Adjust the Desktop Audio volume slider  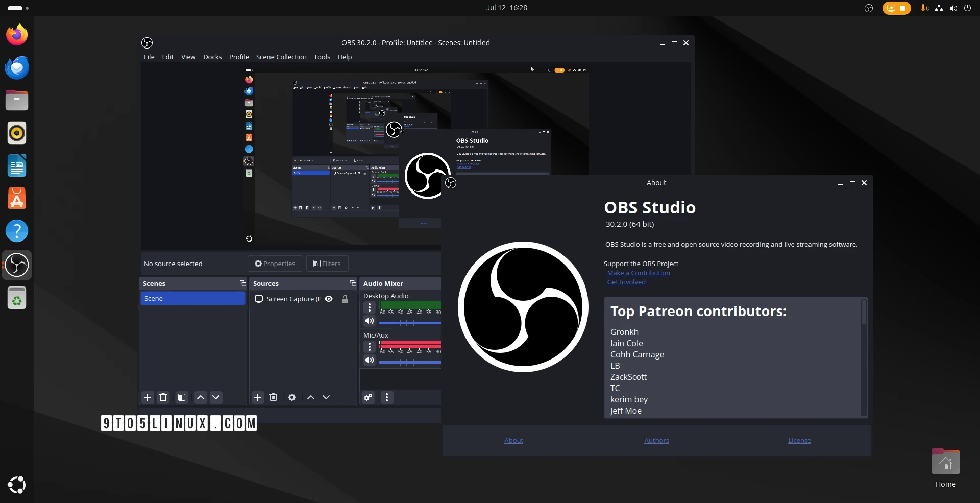tap(408, 323)
